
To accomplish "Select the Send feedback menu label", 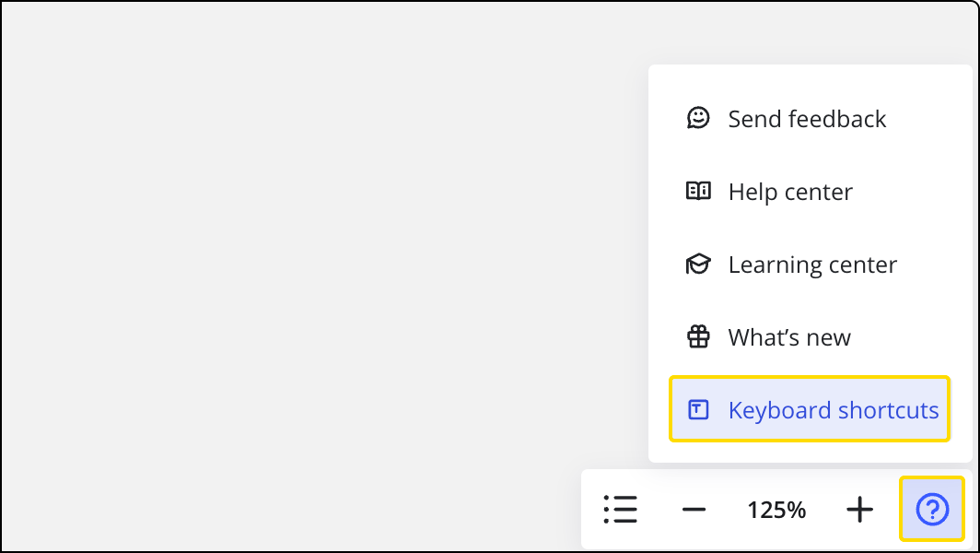I will tap(807, 119).
